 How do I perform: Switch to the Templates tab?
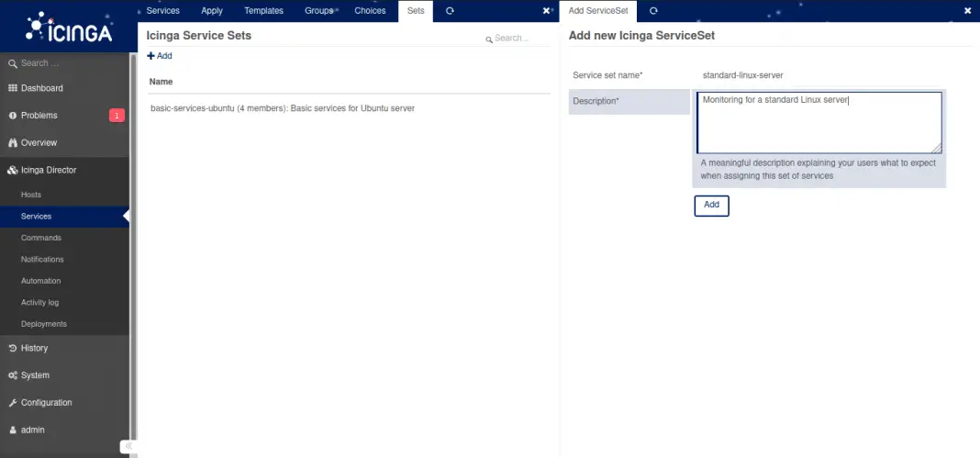tap(263, 11)
